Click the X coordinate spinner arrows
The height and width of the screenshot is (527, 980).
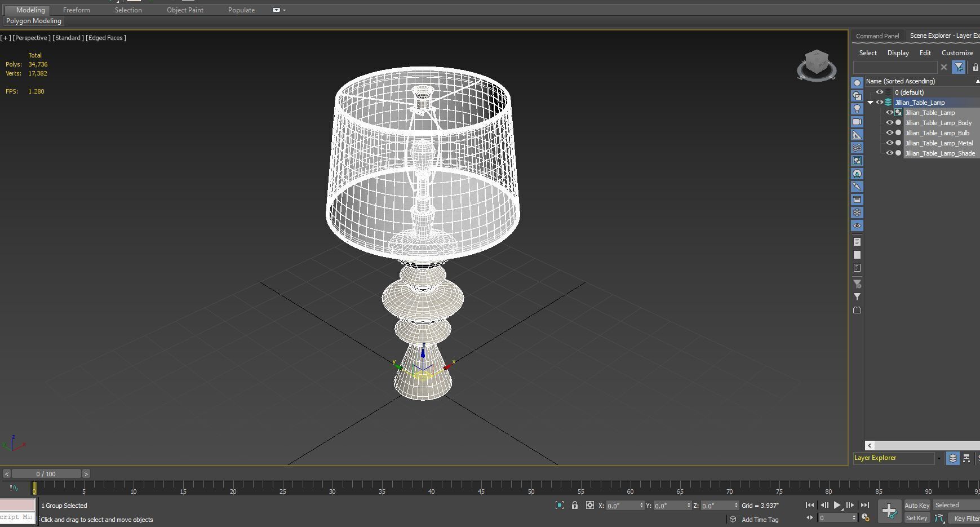pyautogui.click(x=641, y=506)
